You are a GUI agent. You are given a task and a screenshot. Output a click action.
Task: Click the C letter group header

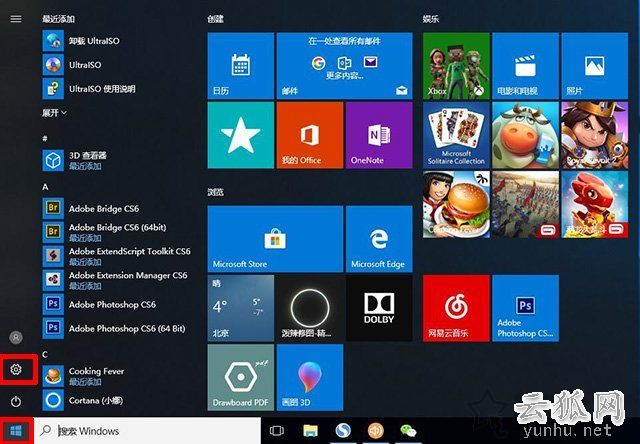[x=45, y=354]
